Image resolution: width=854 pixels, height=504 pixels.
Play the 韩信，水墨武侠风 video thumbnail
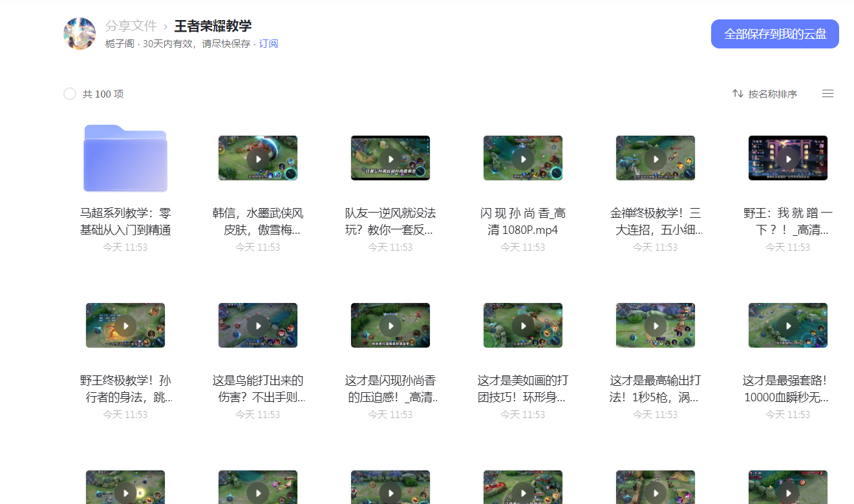258,158
